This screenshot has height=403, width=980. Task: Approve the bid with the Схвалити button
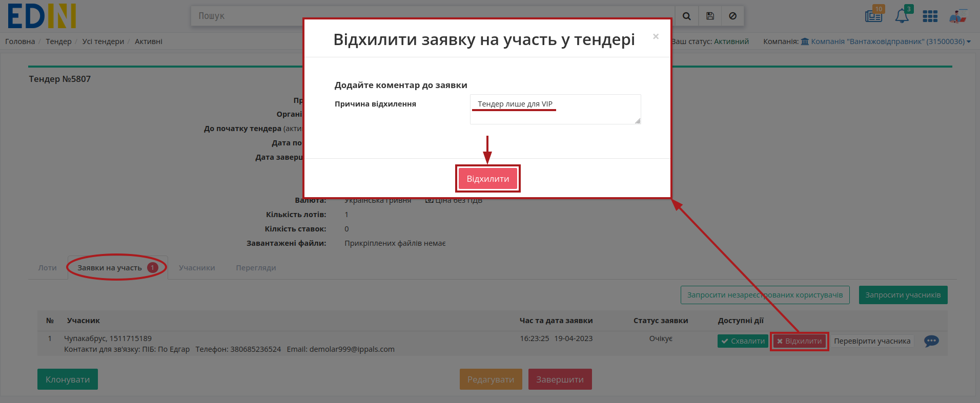coord(743,341)
